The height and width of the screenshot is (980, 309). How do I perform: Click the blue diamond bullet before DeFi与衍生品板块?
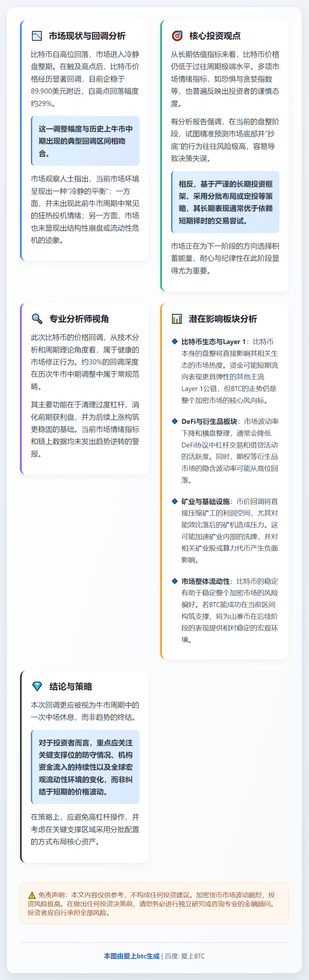pyautogui.click(x=175, y=421)
